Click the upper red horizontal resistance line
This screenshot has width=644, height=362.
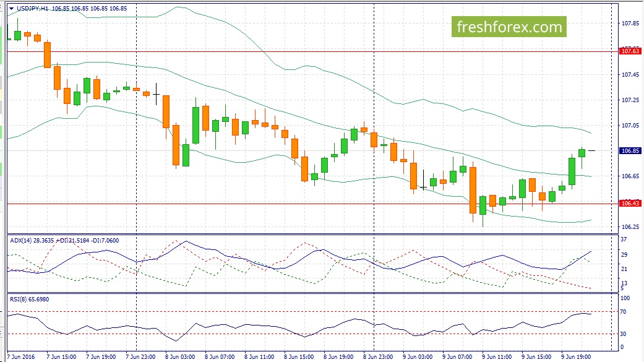tap(312, 51)
